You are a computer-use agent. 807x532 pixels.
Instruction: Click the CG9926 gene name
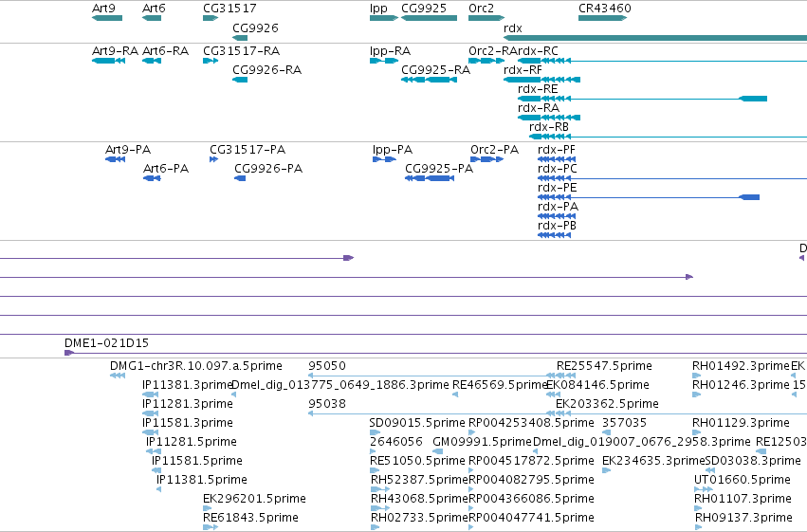[255, 28]
